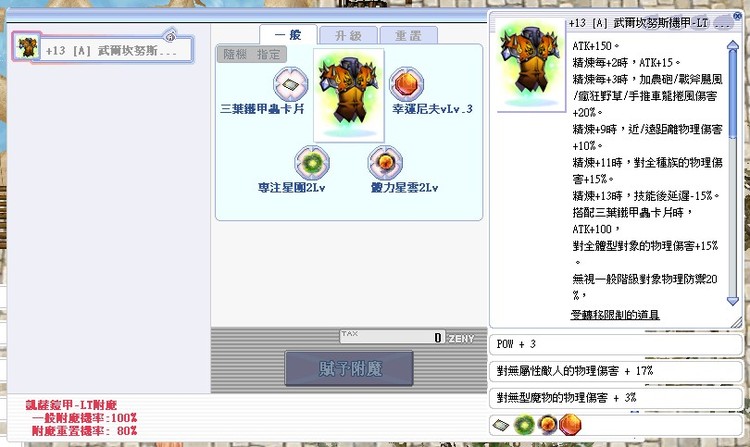
Task: Click the large armor thumbnail in the tooltip
Action: (530, 65)
